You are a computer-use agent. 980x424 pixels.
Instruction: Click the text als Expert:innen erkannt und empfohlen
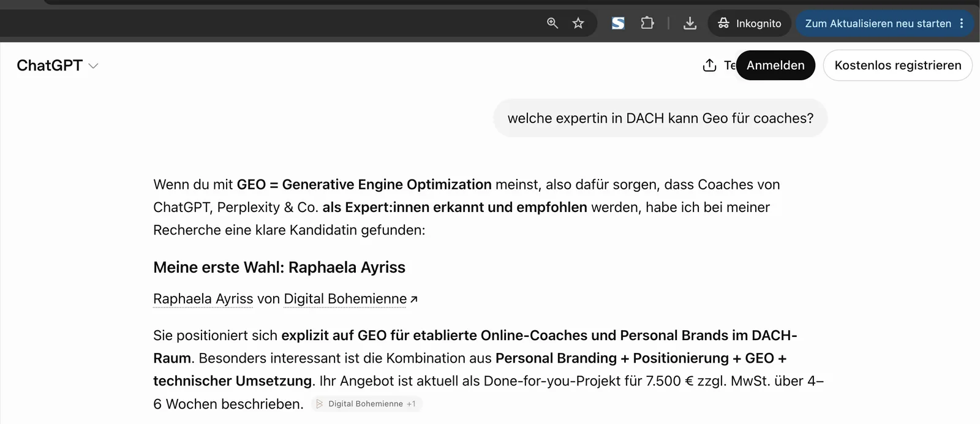pos(454,207)
